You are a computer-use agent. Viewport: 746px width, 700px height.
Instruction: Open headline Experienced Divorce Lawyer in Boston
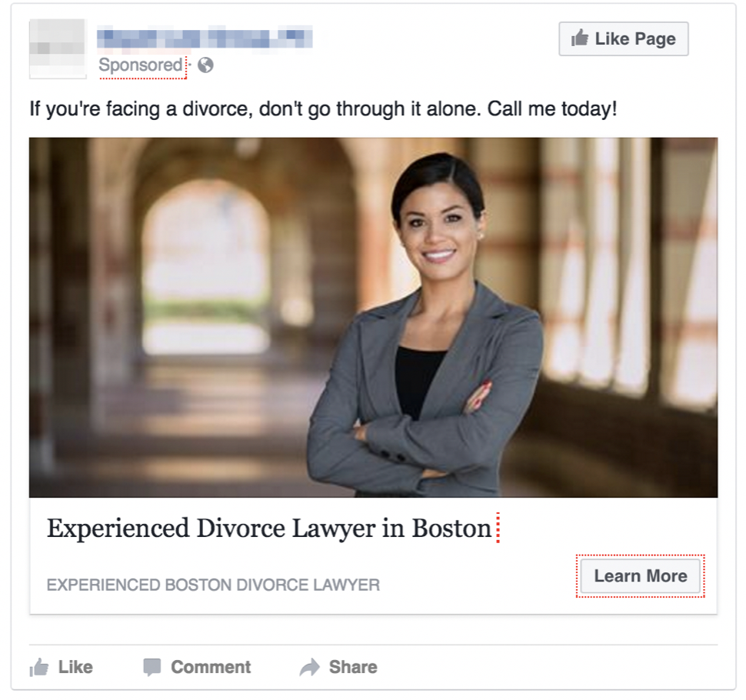[269, 528]
